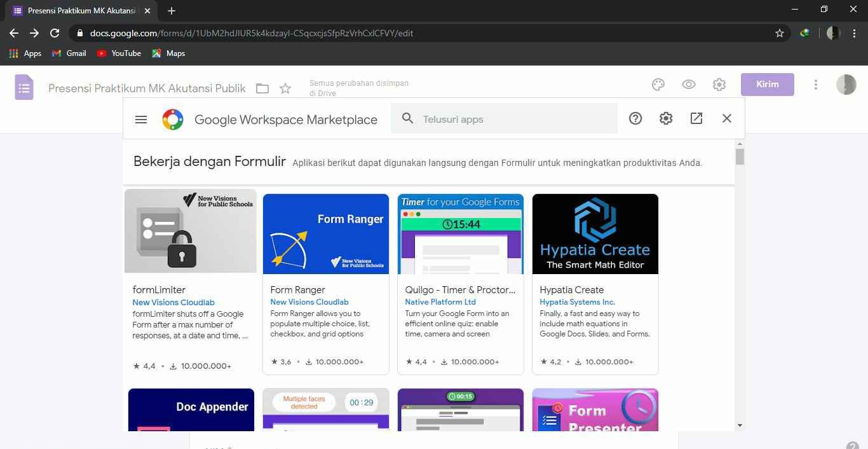Screen dimensions: 868x449
Task: Star the Presensi Praktikum form title
Action: pyautogui.click(x=285, y=88)
